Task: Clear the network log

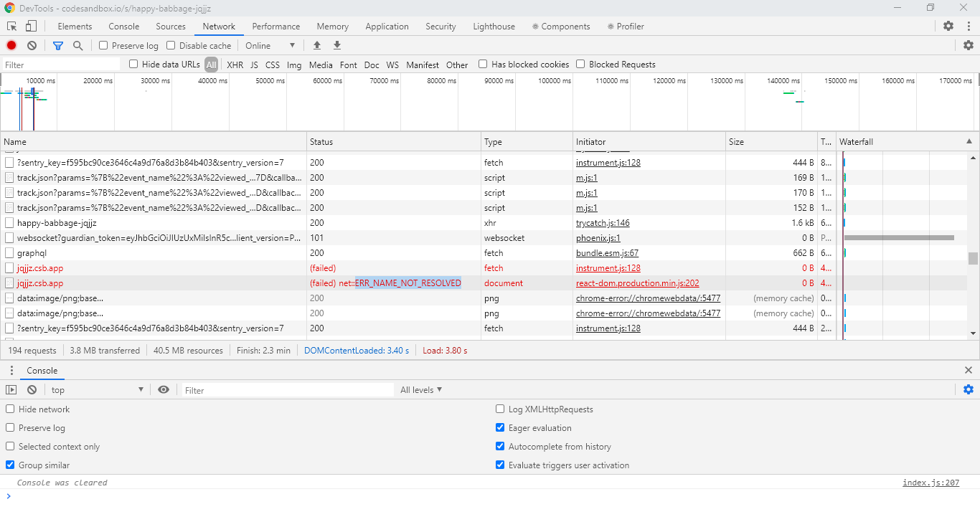Action: [32, 45]
